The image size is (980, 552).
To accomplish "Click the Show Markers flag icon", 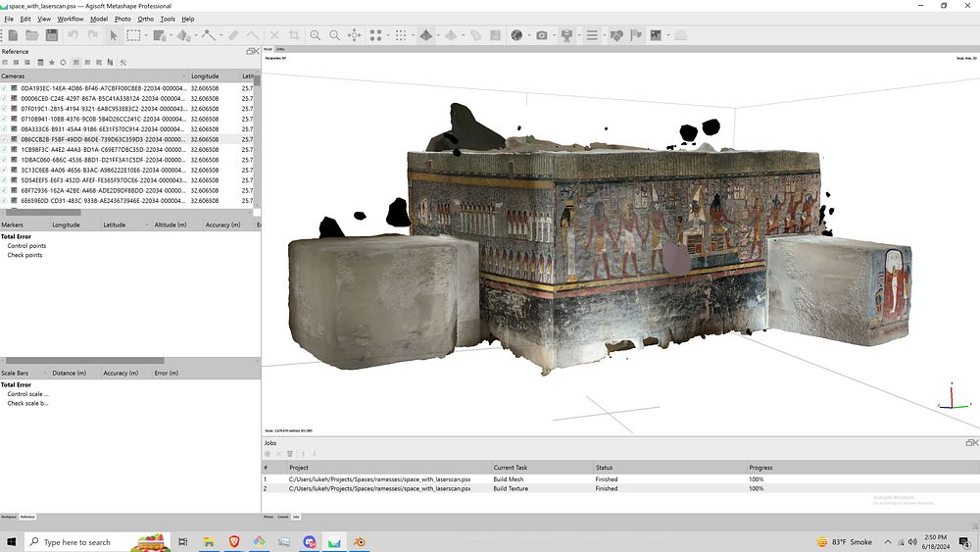I will click(636, 35).
